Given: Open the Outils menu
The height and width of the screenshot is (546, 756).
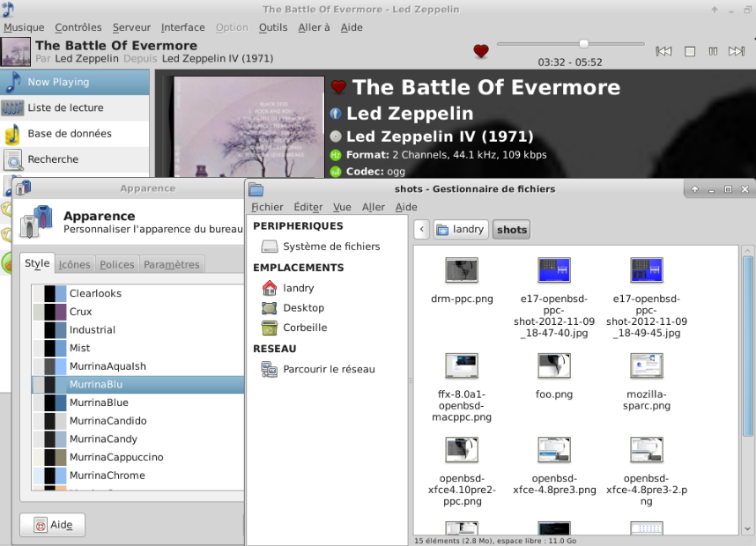Looking at the screenshot, I should [x=273, y=27].
